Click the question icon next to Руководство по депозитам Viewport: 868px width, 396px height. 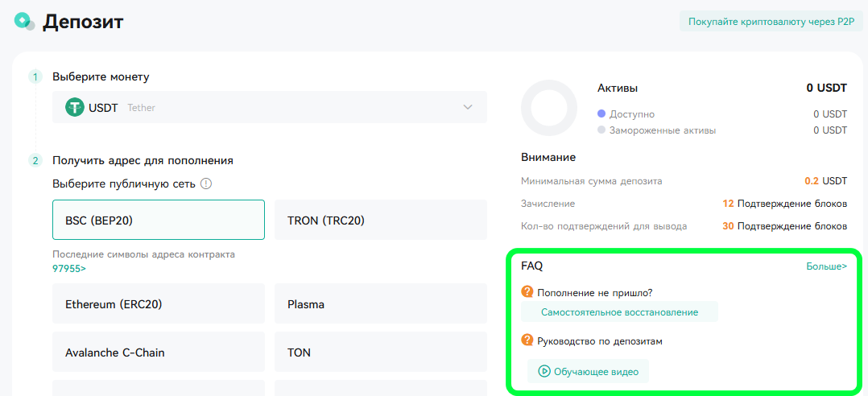[x=527, y=340]
